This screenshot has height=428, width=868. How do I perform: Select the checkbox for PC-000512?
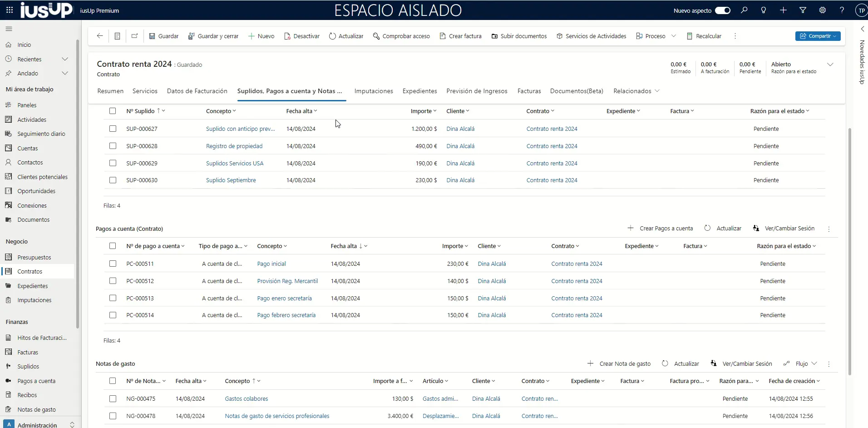click(x=113, y=281)
